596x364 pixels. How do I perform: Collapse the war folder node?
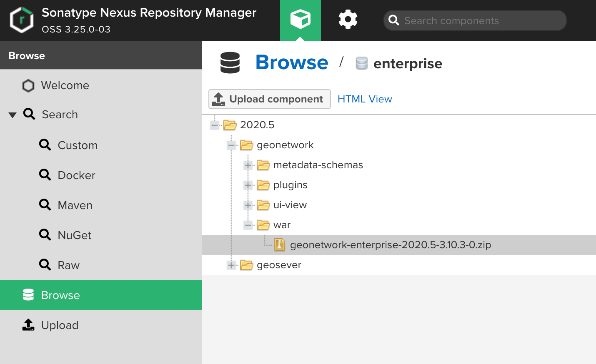(x=248, y=225)
